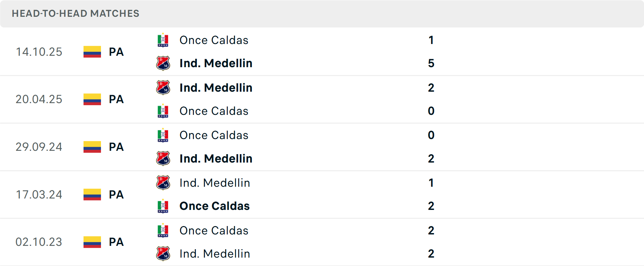The width and height of the screenshot is (644, 266).
Task: Select the Once Caldas crest in the 29.09.24 row
Action: [163, 135]
